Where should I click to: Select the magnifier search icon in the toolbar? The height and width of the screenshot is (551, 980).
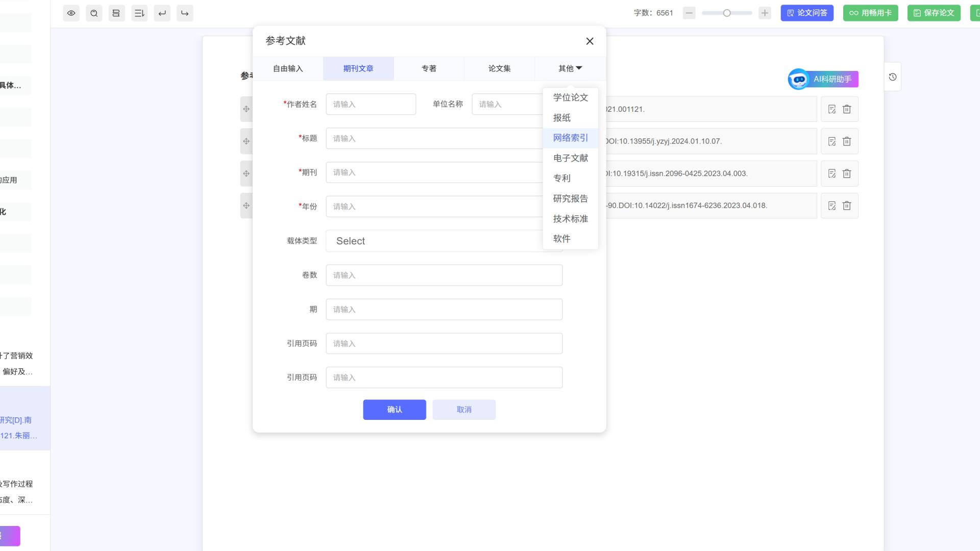(x=94, y=13)
